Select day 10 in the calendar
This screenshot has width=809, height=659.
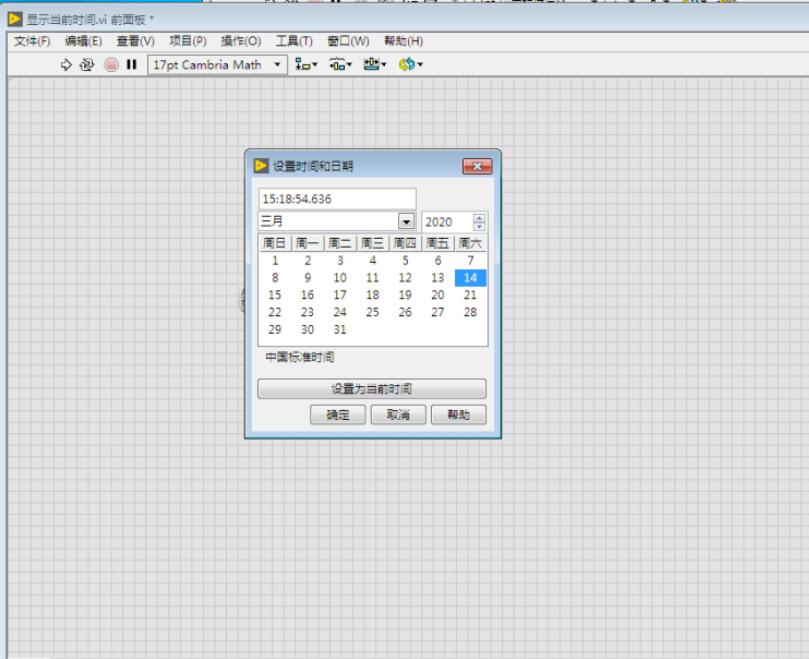tap(340, 278)
